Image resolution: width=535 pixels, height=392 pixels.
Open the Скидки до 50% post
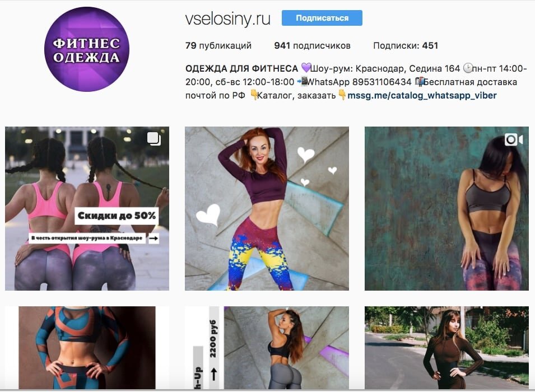[x=87, y=208]
